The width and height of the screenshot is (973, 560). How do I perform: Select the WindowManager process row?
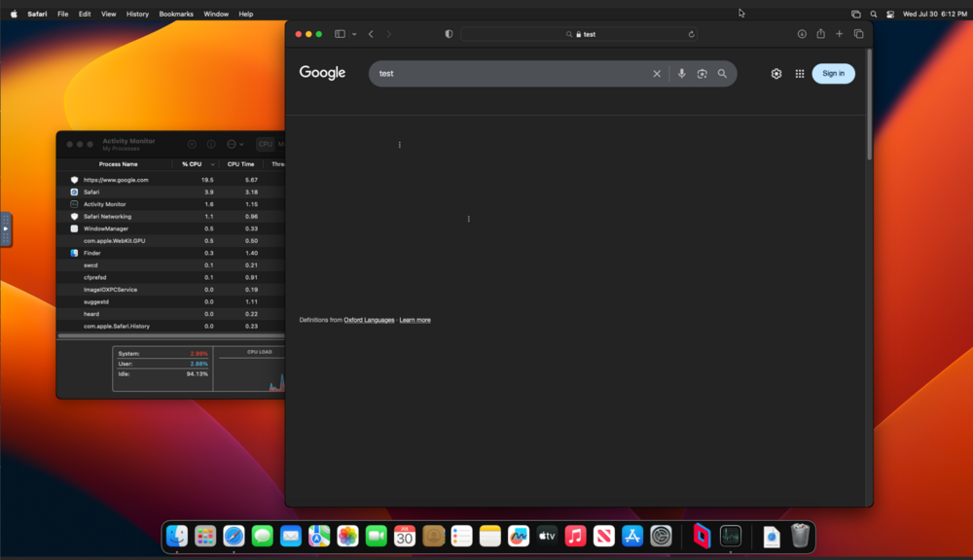(x=170, y=228)
